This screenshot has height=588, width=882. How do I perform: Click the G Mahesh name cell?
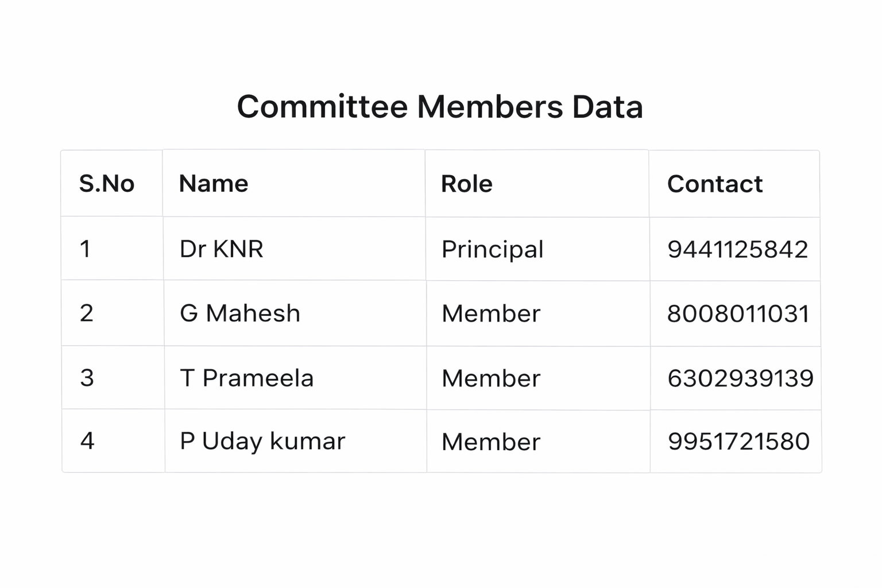pyautogui.click(x=240, y=314)
